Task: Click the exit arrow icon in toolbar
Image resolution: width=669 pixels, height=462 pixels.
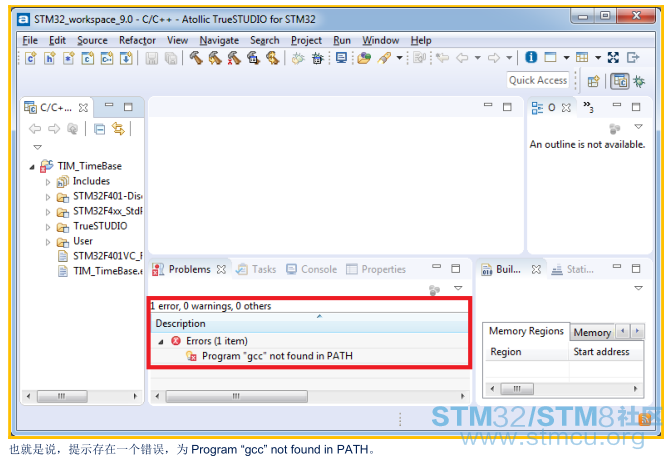Action: [633, 57]
